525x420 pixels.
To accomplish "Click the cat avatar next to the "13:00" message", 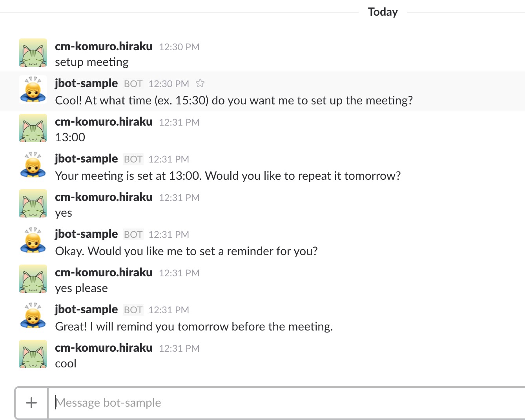I will pyautogui.click(x=33, y=128).
